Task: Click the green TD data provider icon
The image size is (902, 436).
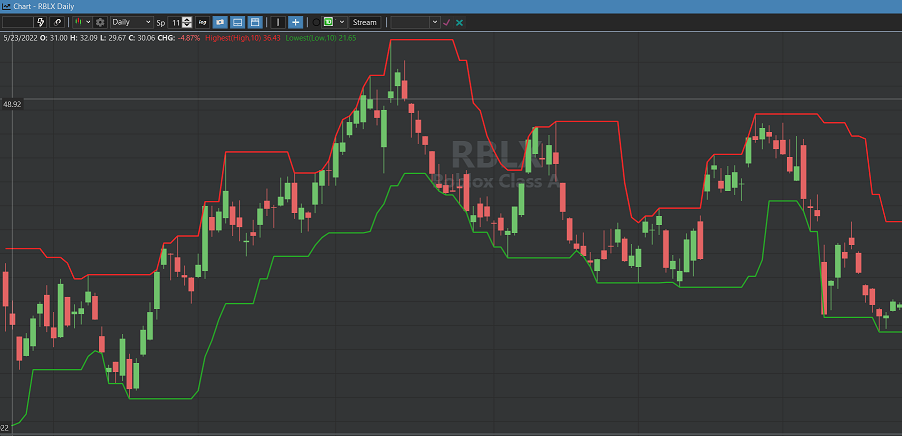Action: pos(328,22)
